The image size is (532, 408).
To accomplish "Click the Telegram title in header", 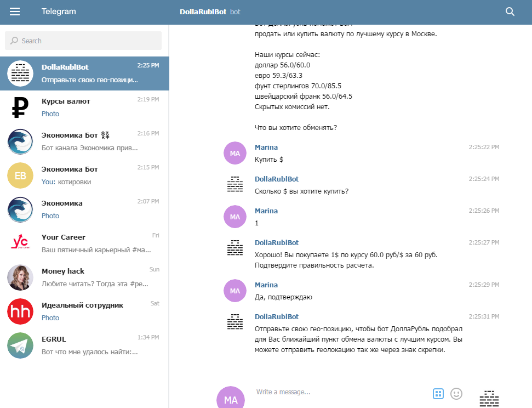I will coord(59,12).
